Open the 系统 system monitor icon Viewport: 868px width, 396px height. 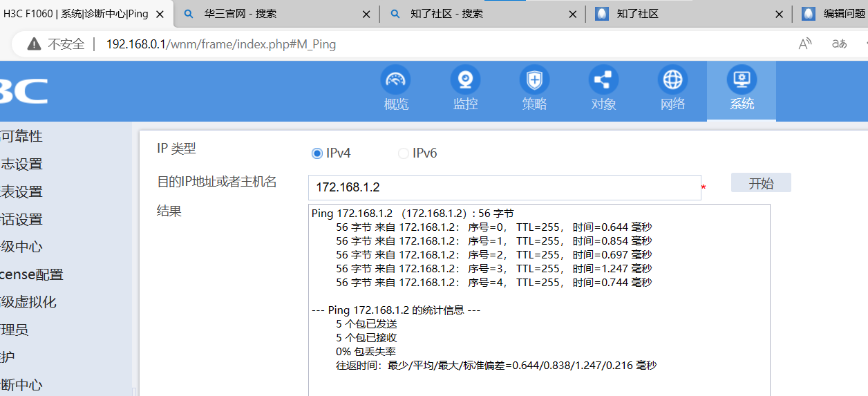[x=742, y=80]
